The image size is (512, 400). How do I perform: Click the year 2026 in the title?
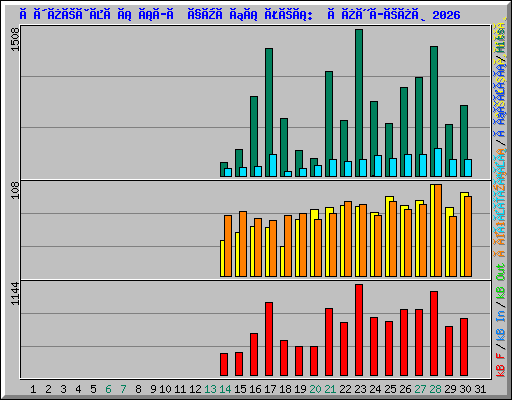[x=446, y=15]
